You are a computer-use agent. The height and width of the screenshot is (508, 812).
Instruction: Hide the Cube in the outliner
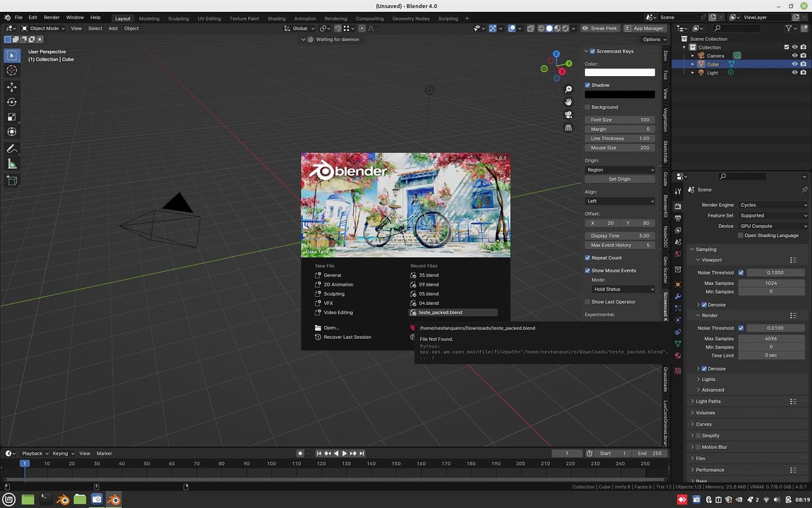tap(794, 64)
